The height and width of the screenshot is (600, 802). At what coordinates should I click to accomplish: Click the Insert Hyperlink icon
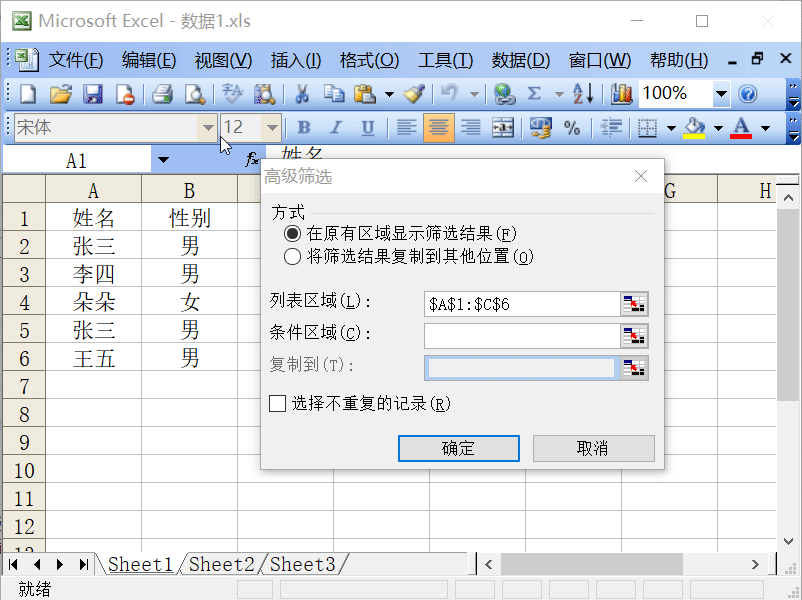[x=503, y=93]
